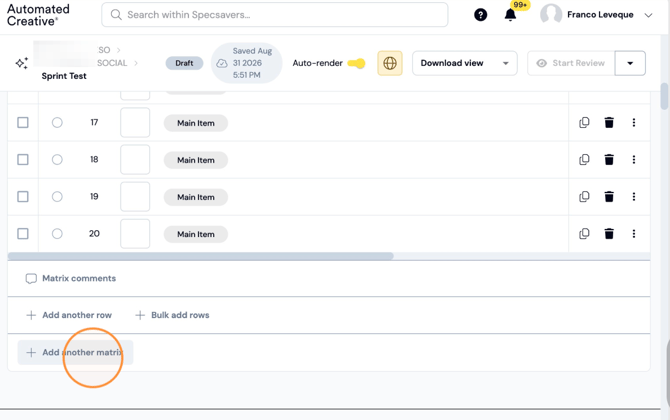The image size is (670, 420).
Task: Click the thumbnail box in row 20
Action: click(x=135, y=234)
